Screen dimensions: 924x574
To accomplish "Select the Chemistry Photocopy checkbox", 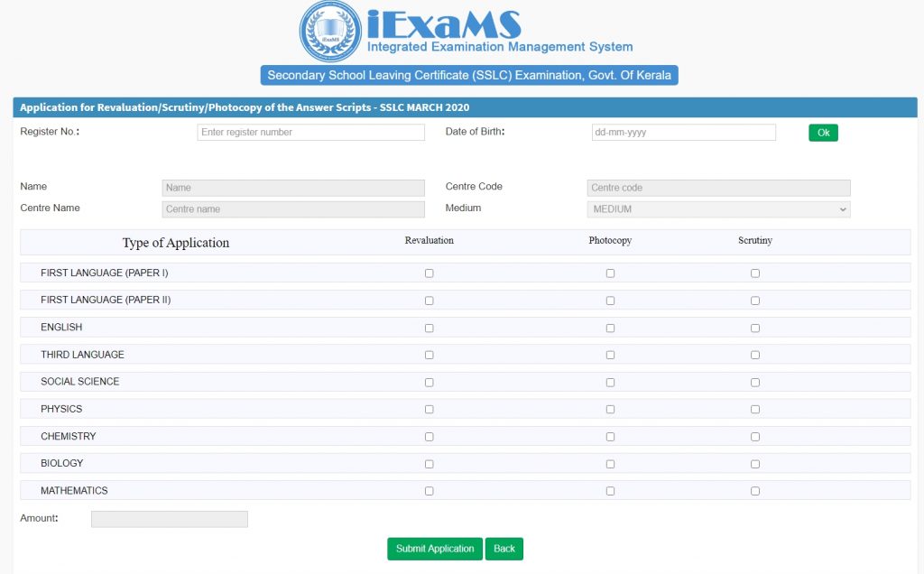I will (x=611, y=437).
